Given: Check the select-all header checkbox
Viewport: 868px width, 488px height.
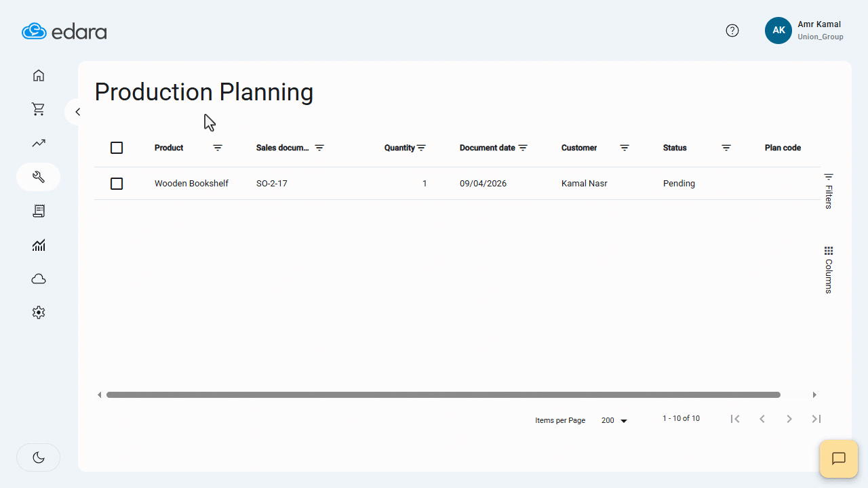Looking at the screenshot, I should pos(117,148).
